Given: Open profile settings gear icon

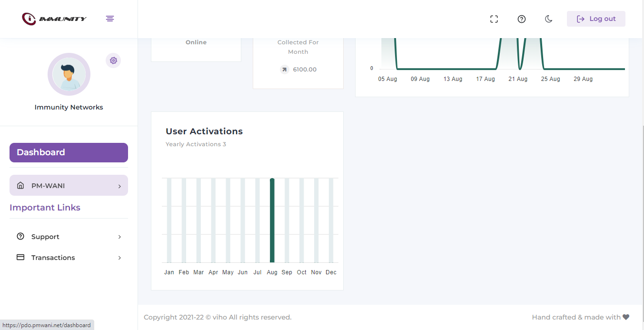Looking at the screenshot, I should click(113, 60).
